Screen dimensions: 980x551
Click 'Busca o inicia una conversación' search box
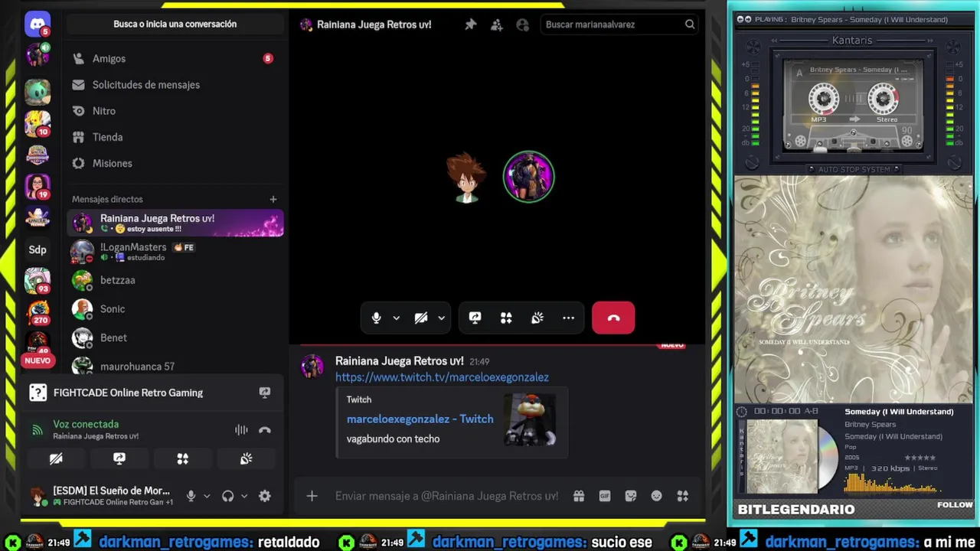point(175,24)
